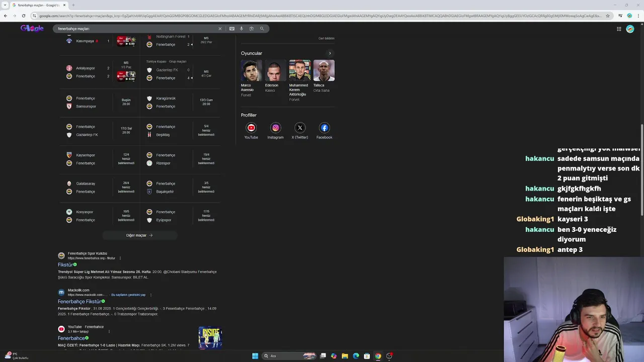The height and width of the screenshot is (362, 644).
Task: Open the INSIDE YouTube video thumbnail
Action: coord(210,338)
